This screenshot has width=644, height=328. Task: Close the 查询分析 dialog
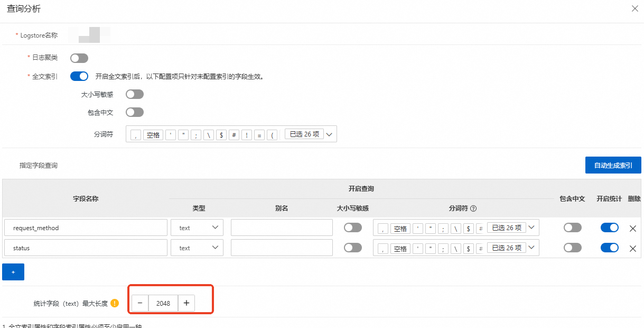click(635, 8)
